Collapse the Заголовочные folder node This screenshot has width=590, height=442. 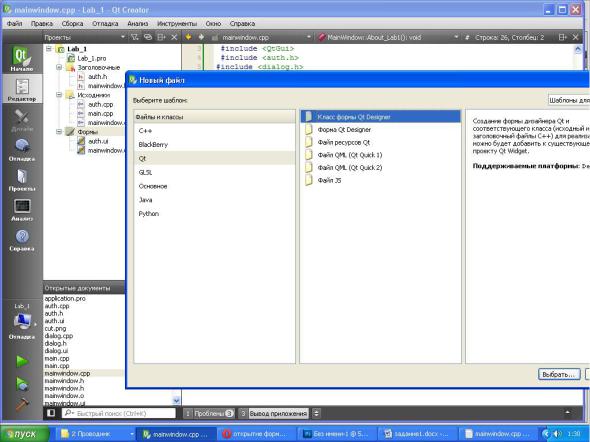point(59,67)
